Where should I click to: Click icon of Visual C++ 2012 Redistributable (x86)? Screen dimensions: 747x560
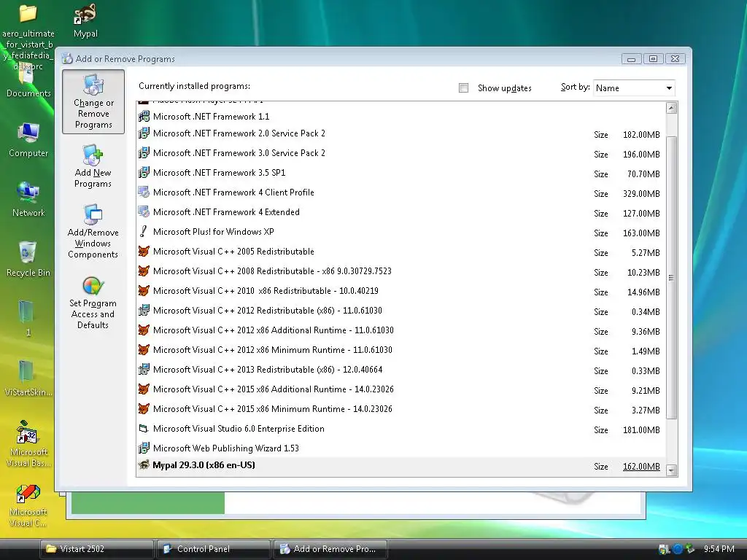[144, 311]
